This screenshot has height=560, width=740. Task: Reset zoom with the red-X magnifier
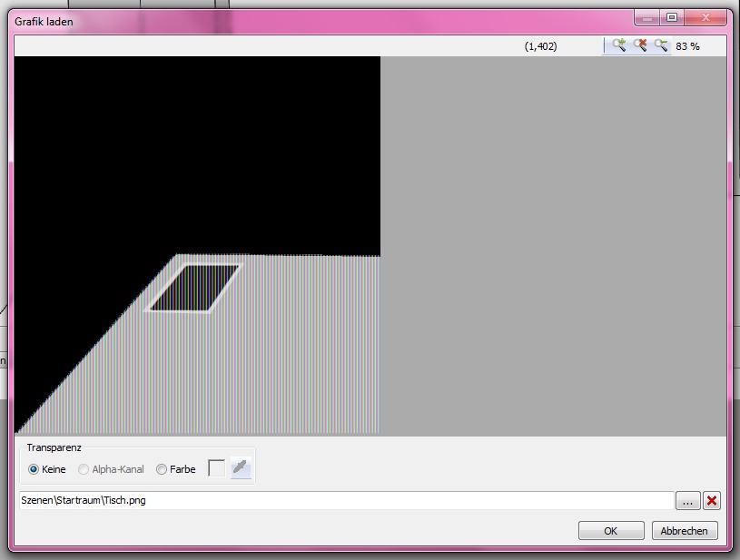tap(639, 45)
